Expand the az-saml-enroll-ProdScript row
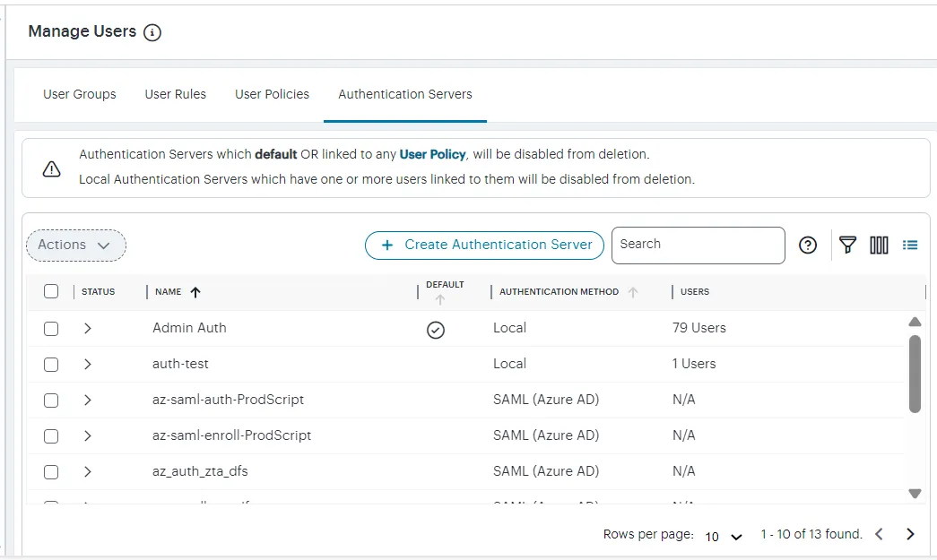Image resolution: width=937 pixels, height=560 pixels. [88, 435]
